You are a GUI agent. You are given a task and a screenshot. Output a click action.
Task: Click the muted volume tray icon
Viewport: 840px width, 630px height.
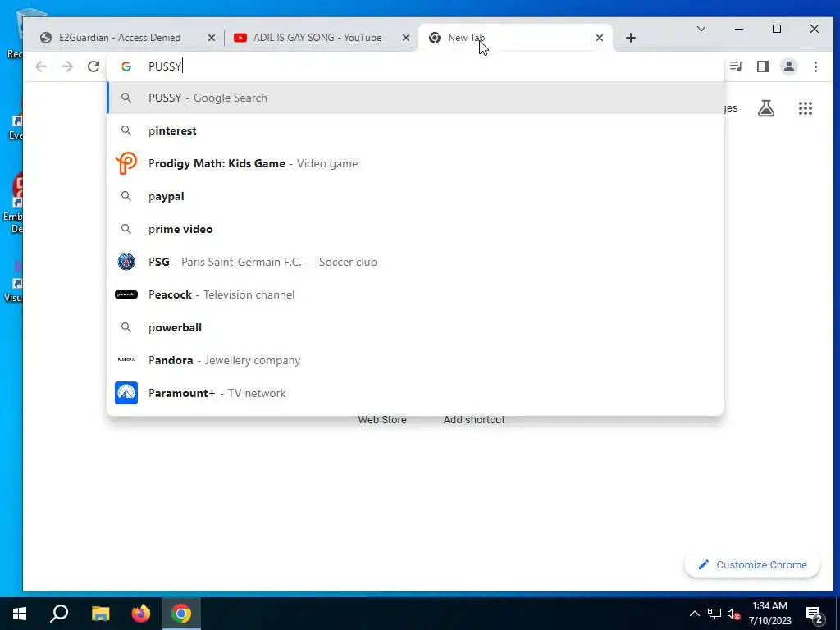[x=734, y=614]
